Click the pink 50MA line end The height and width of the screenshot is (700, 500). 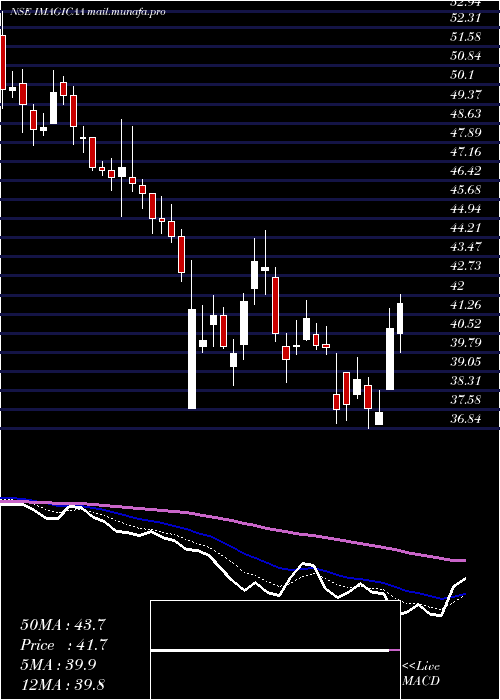coord(461,560)
